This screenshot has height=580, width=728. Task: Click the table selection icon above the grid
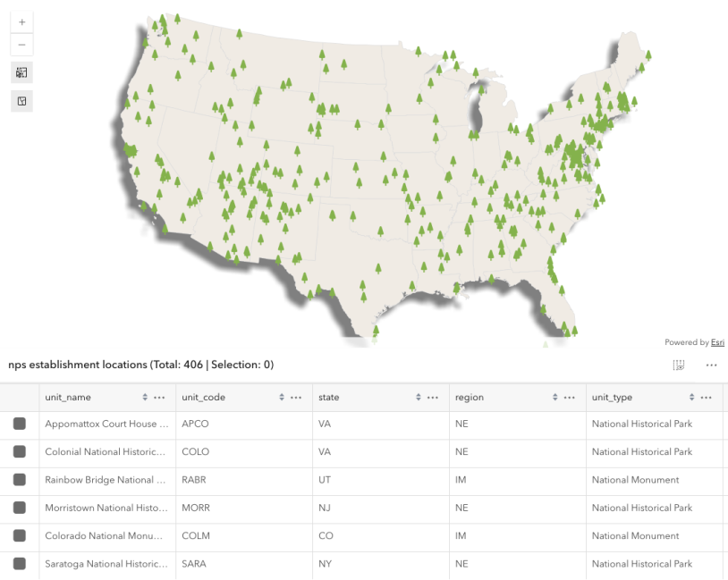679,365
